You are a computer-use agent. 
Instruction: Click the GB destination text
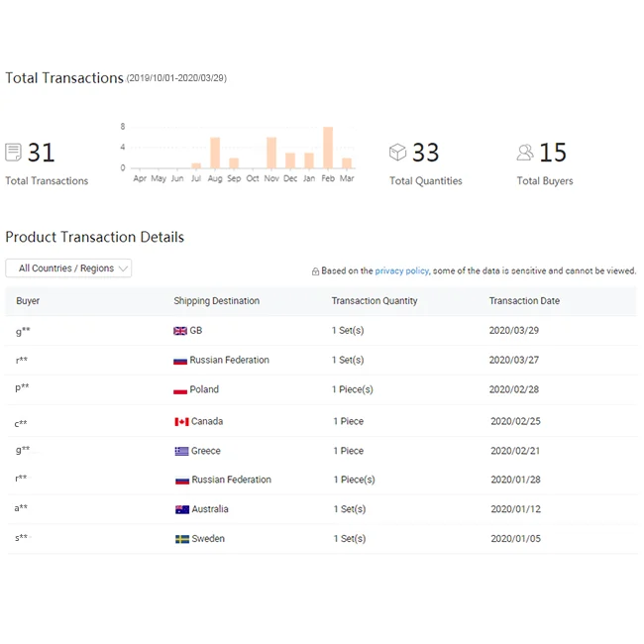[x=196, y=331]
